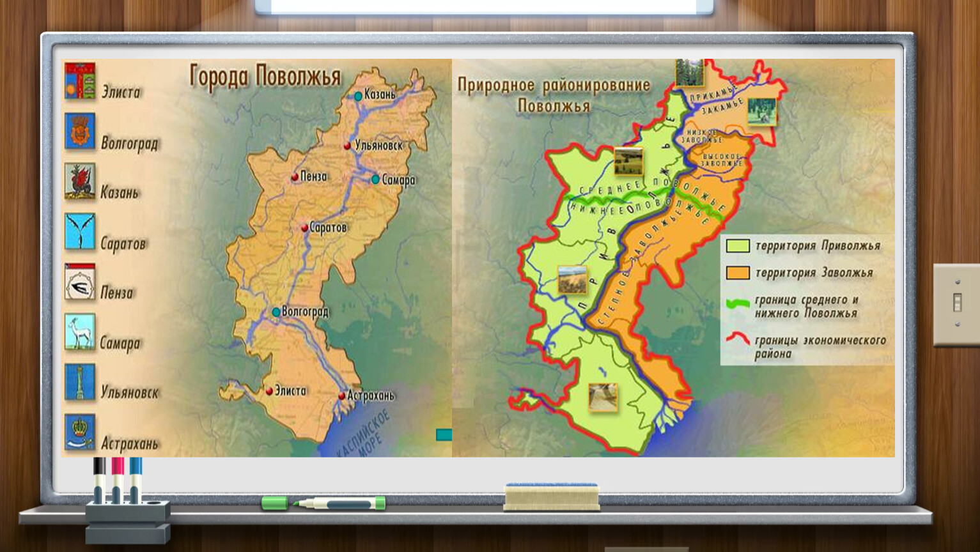This screenshot has height=552, width=980.
Task: Click the Пенза label in city list
Action: coord(117,293)
